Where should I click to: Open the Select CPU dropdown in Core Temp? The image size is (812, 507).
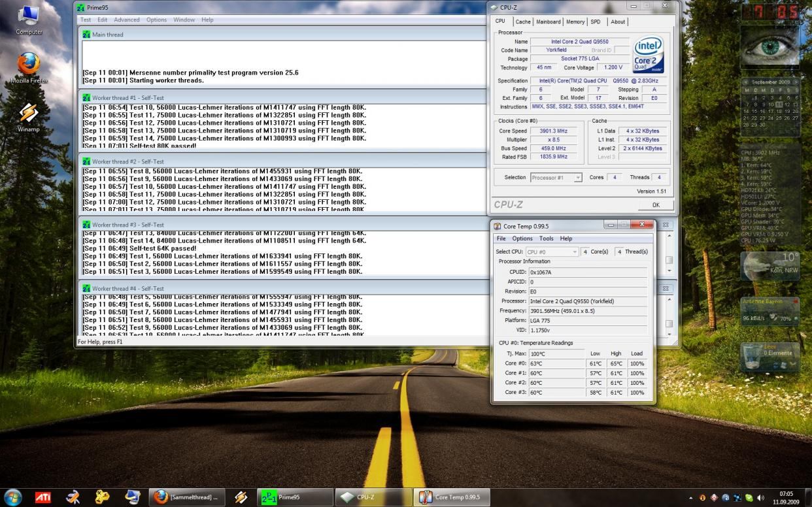click(552, 252)
